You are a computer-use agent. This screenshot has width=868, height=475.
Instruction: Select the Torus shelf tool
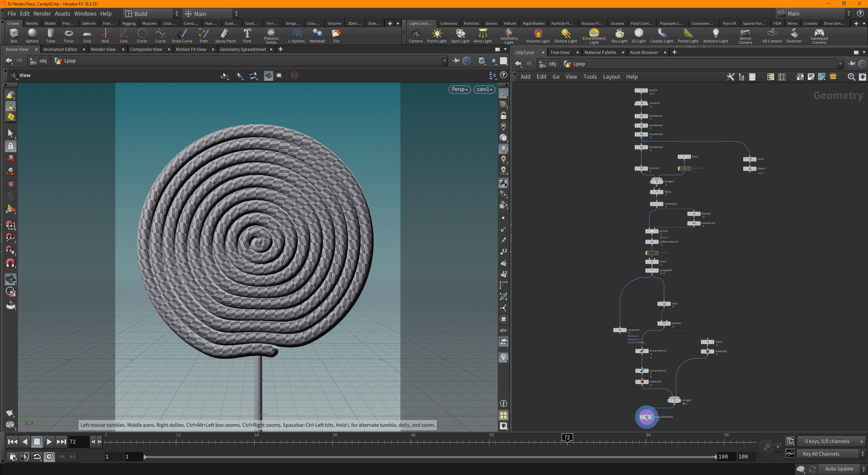(68, 36)
